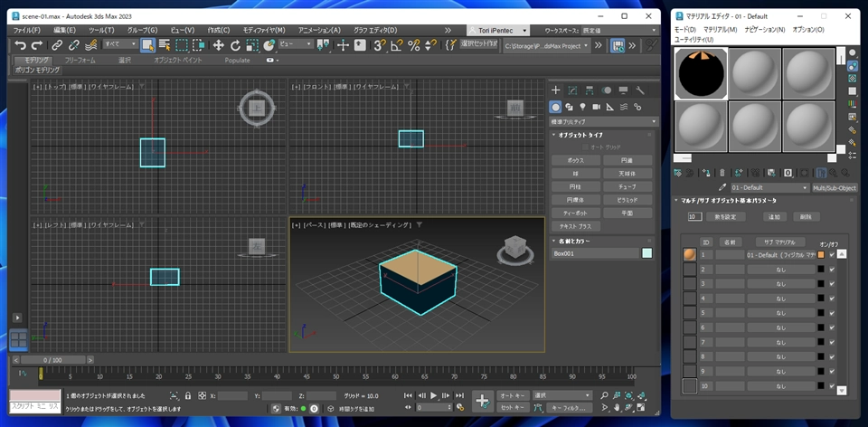Choose the Select Object tool
The width and height of the screenshot is (868, 427).
[x=147, y=45]
